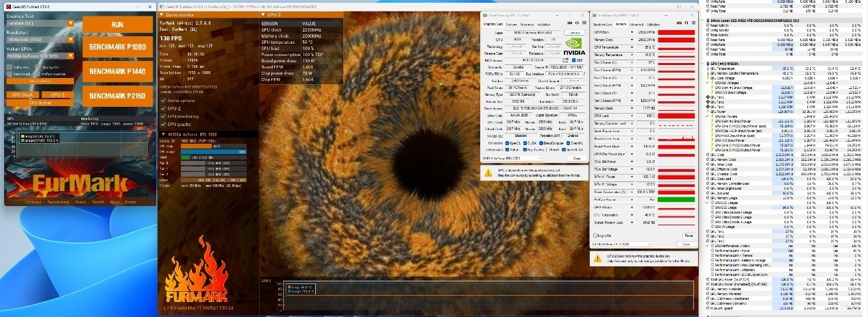Toggle the Demo options checkbox
Image resolution: width=868 pixels, height=317 pixels.
163,100
